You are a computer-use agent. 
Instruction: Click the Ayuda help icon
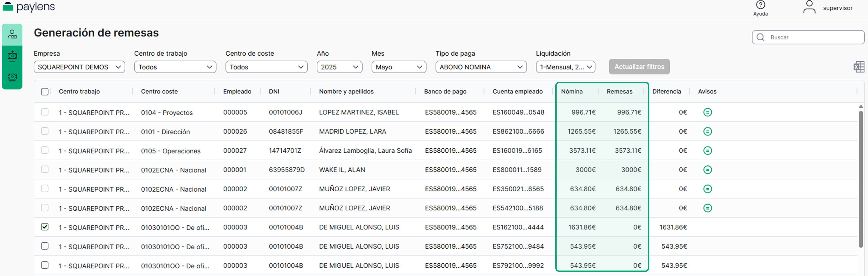click(x=760, y=5)
